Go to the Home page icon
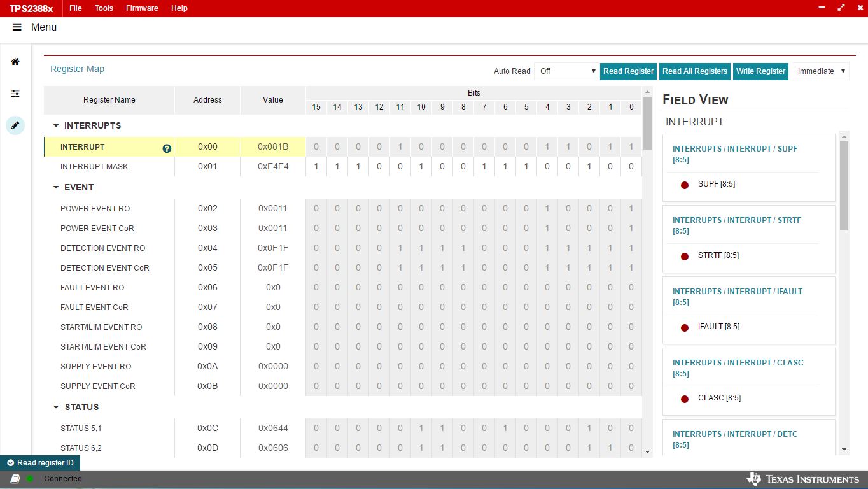Image resolution: width=868 pixels, height=489 pixels. tap(15, 62)
